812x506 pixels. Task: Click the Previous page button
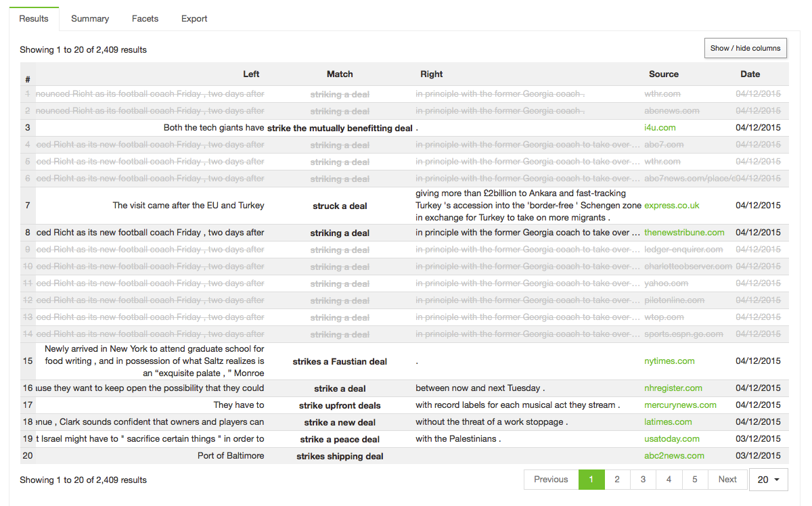coord(551,480)
